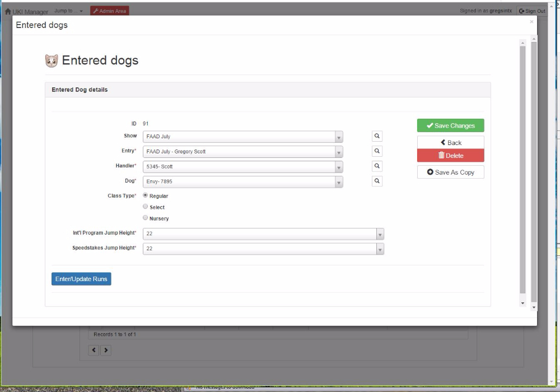560x392 pixels.
Task: Click the Handler search magnifier icon
Action: tap(377, 166)
